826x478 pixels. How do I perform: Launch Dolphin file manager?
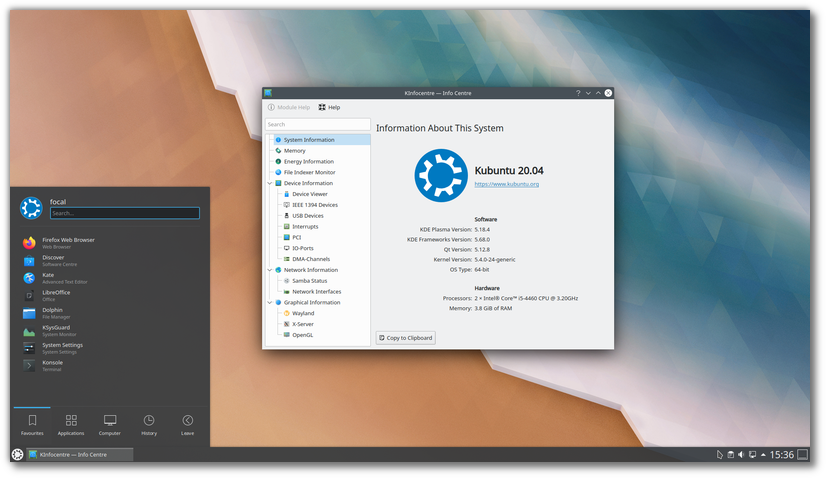(110, 313)
